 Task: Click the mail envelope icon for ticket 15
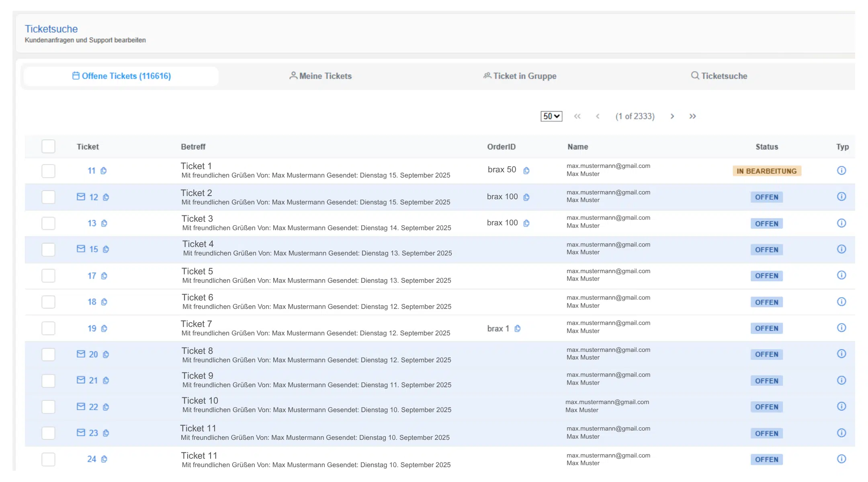click(x=81, y=249)
